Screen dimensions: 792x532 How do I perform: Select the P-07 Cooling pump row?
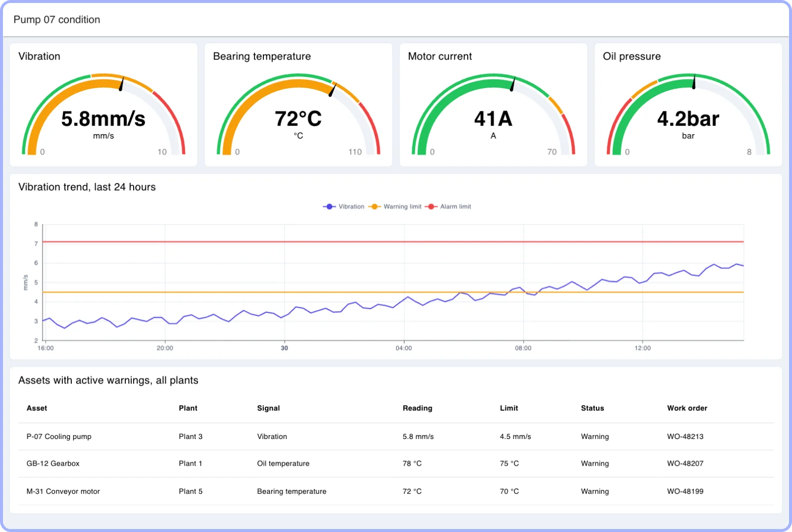point(396,436)
